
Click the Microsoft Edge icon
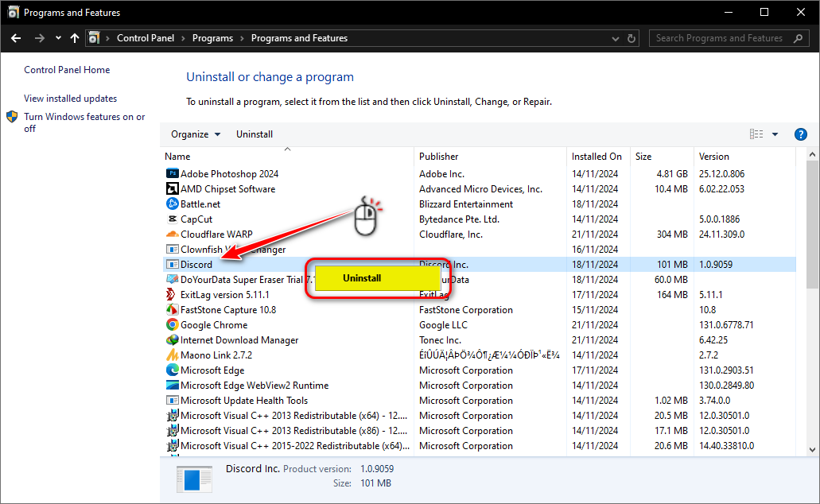(x=172, y=370)
